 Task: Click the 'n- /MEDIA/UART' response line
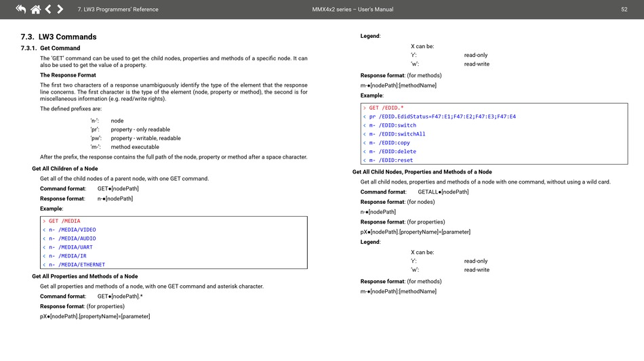tap(67, 247)
